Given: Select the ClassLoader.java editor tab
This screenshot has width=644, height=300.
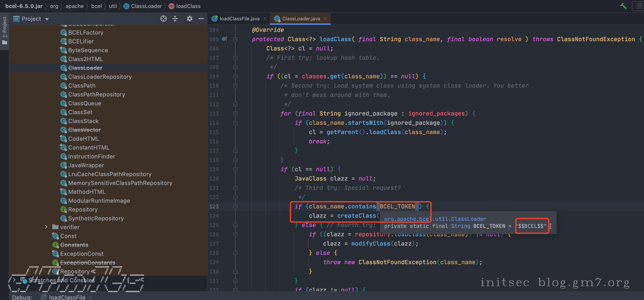Looking at the screenshot, I should [x=301, y=19].
